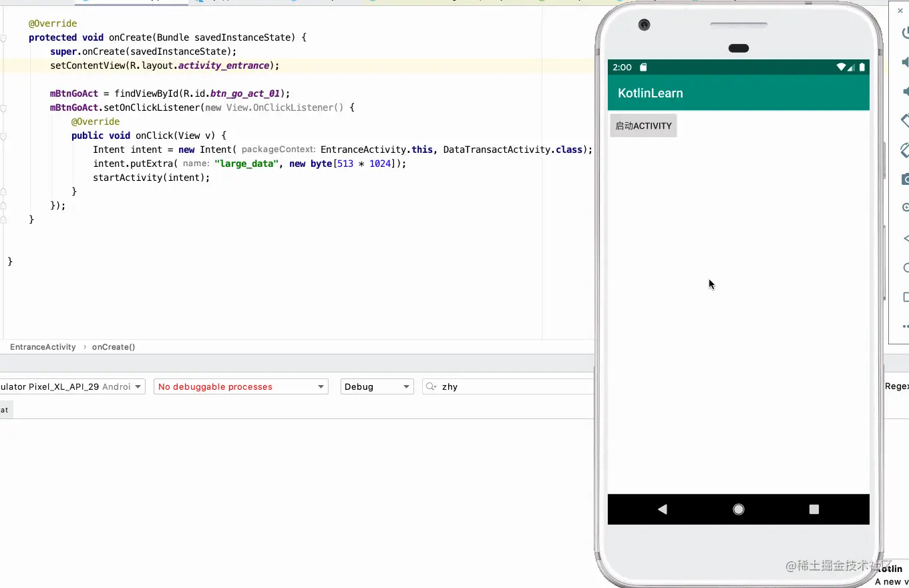Click the cellular signal icon in phone status bar

[x=852, y=67]
